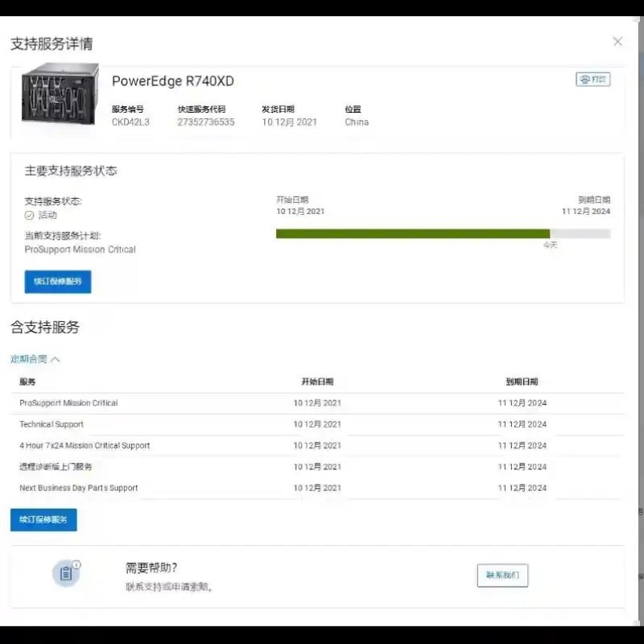The height and width of the screenshot is (644, 644).
Task: Click the 主要支持服务状态 heading
Action: [x=71, y=171]
